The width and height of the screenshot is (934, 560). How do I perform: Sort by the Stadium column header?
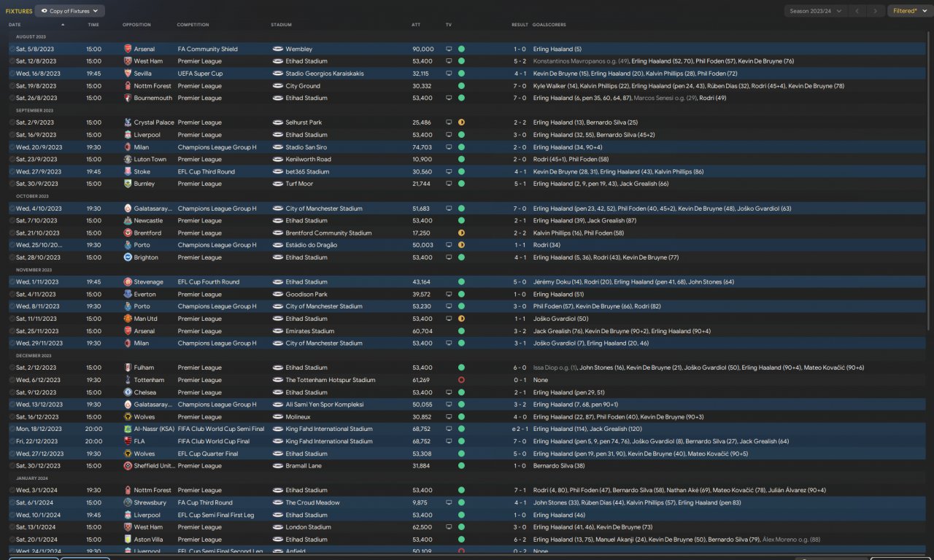coord(281,25)
